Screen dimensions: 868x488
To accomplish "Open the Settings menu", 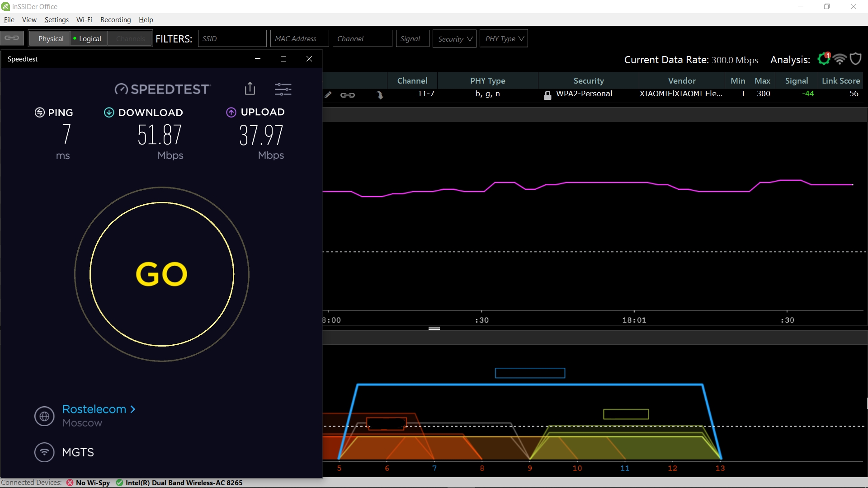I will 57,20.
